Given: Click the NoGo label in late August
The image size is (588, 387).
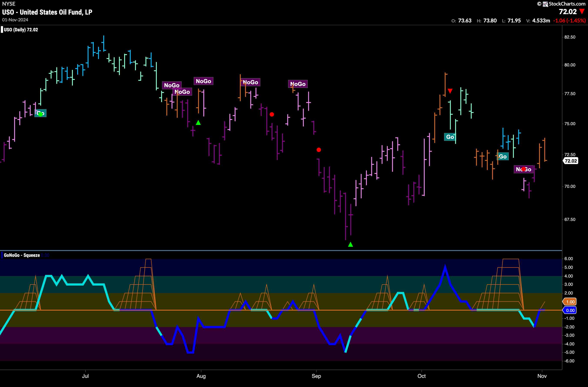Looking at the screenshot, I should (x=298, y=84).
